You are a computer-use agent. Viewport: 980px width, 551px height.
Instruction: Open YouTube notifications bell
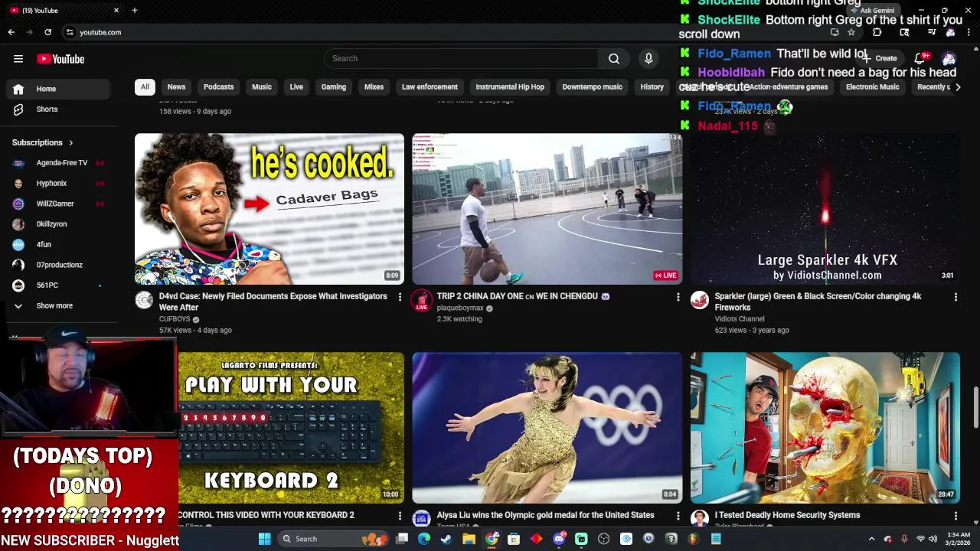pos(920,58)
